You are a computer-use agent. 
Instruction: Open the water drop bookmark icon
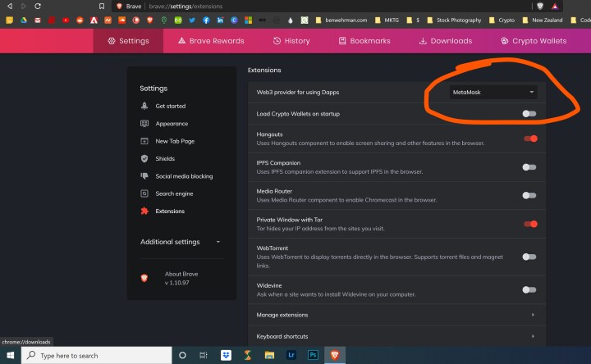coord(291,20)
